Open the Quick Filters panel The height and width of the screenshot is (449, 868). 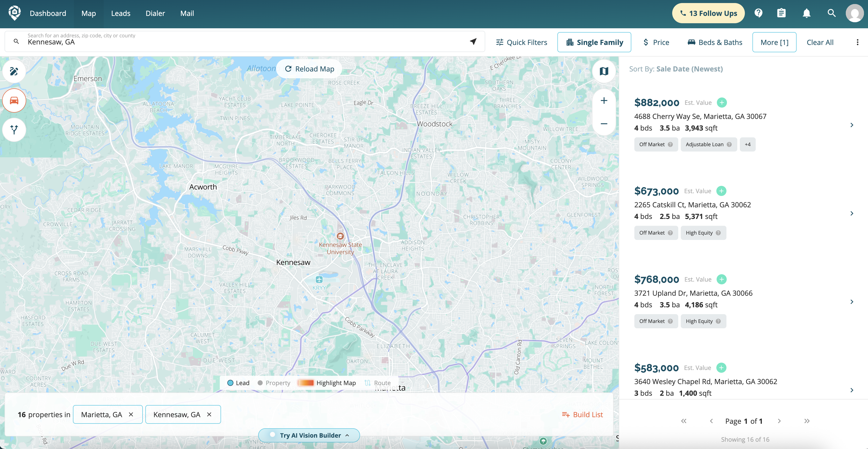pyautogui.click(x=521, y=42)
